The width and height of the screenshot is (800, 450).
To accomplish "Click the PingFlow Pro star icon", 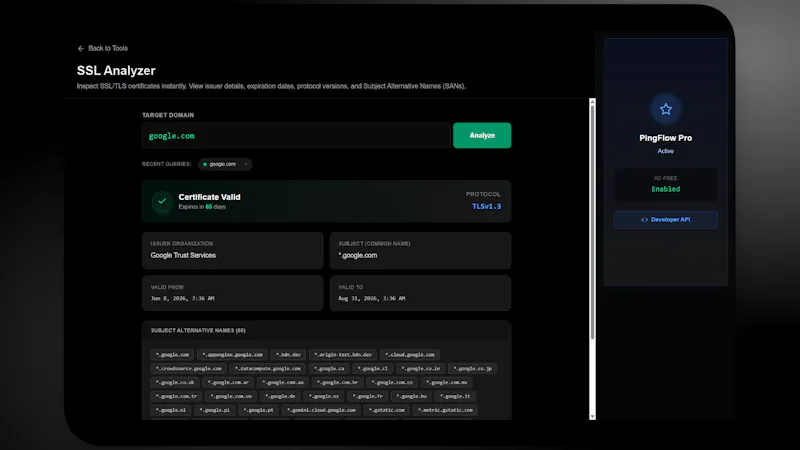I will click(x=665, y=109).
